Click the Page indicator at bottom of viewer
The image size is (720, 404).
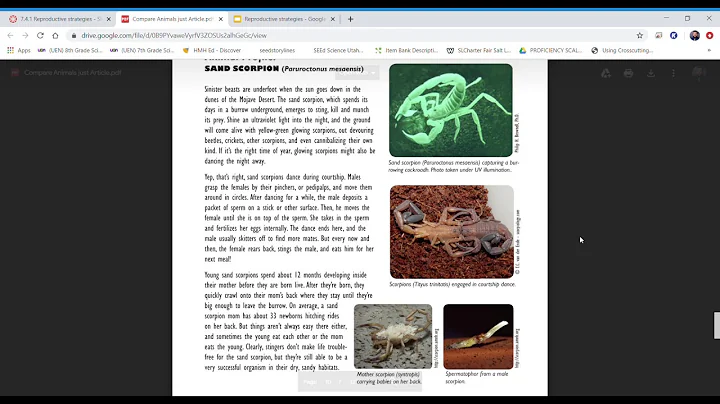point(360,382)
